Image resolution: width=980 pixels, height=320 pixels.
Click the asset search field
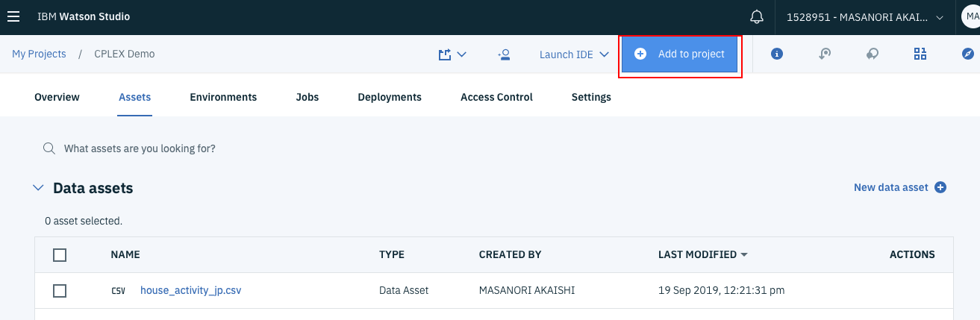(x=140, y=148)
